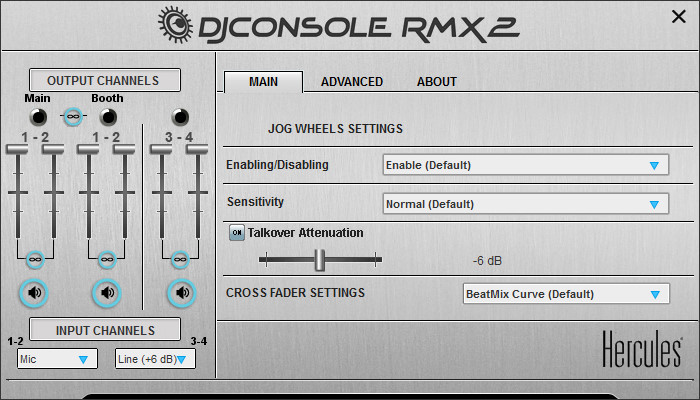Mute the Booth 1-2 output speaker
The width and height of the screenshot is (700, 400).
click(107, 293)
